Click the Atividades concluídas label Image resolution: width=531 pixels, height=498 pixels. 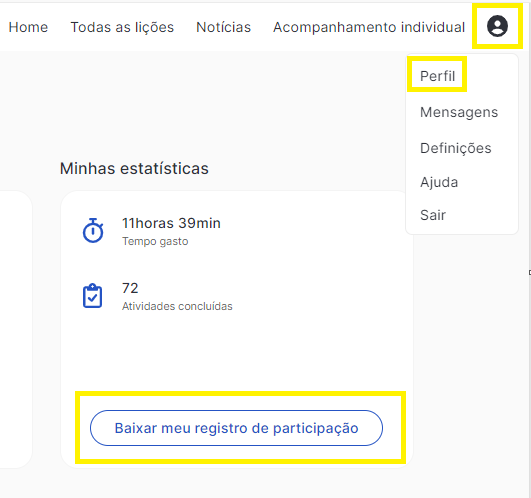pos(177,306)
